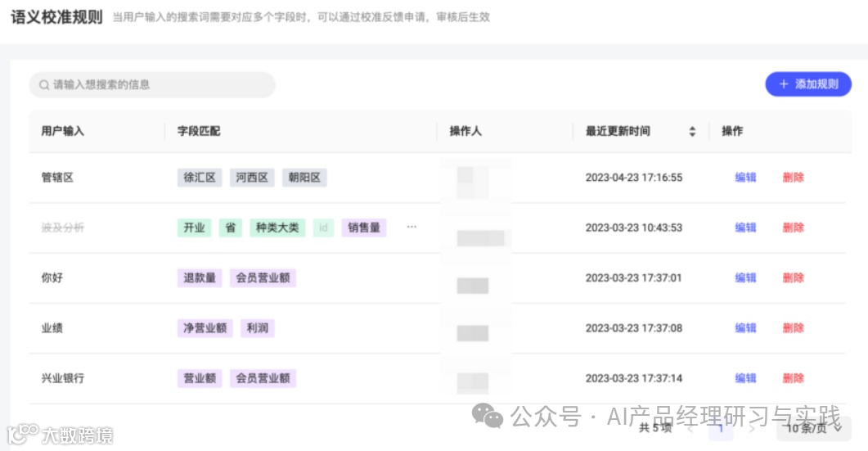Select the 管辖区 user input cell
The image size is (868, 451).
(x=57, y=178)
